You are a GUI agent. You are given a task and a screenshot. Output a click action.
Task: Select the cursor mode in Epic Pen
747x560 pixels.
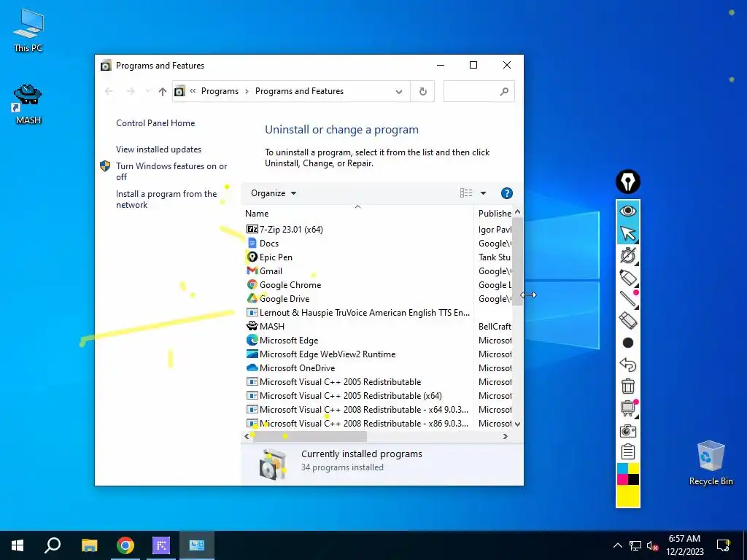tap(628, 233)
